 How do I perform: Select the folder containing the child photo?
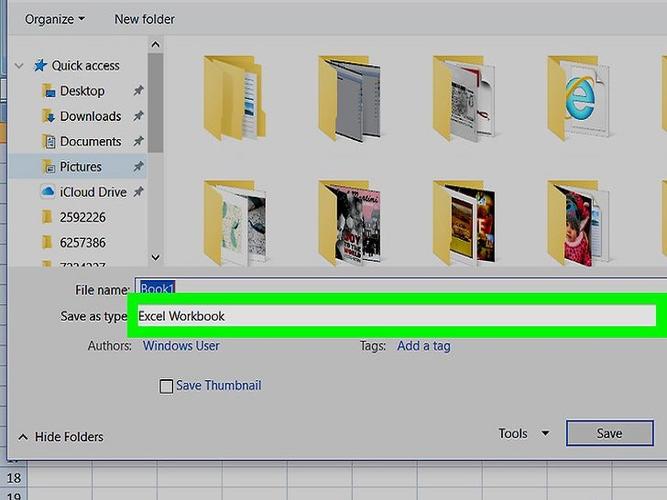point(579,223)
